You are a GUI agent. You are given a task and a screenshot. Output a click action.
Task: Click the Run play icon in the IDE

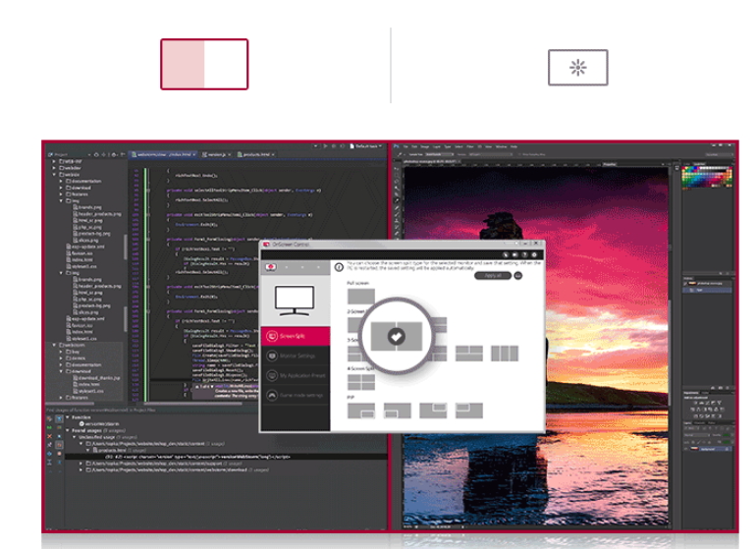[x=325, y=145]
